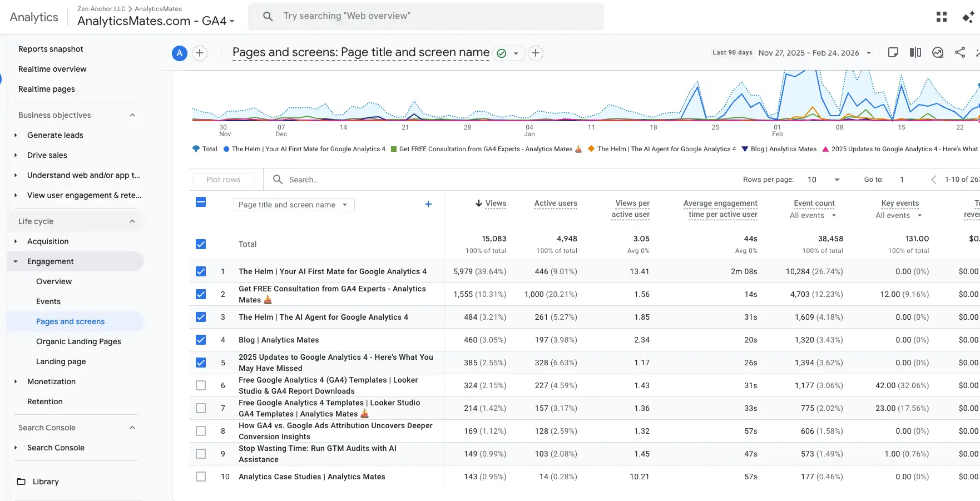
Task: Check the Analytics Case Studies row checkbox
Action: click(200, 477)
